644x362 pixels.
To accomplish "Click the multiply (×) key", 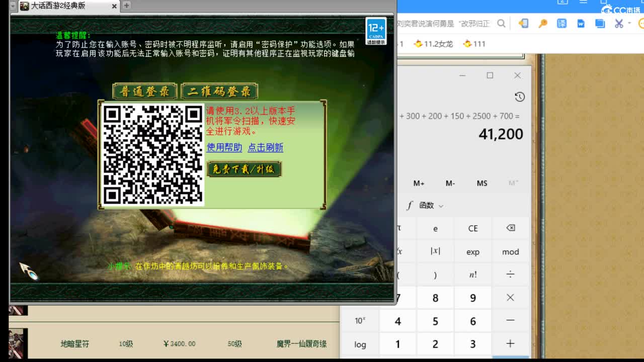I will (x=510, y=298).
